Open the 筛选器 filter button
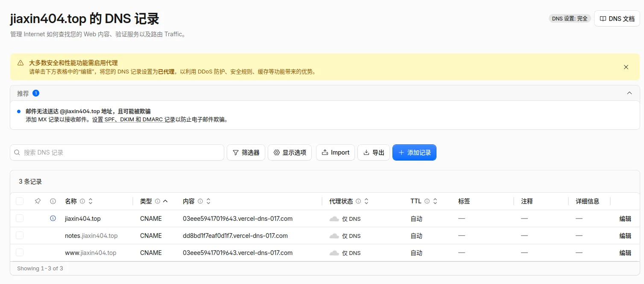This screenshot has width=644, height=284. tap(246, 152)
